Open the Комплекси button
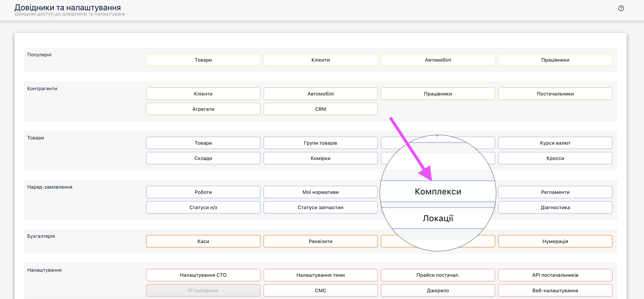 click(438, 191)
